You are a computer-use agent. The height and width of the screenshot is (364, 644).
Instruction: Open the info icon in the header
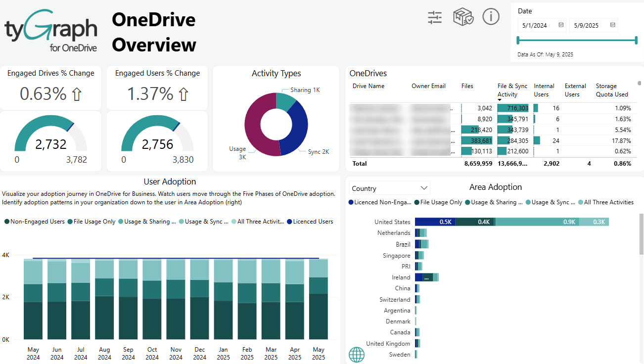(x=491, y=16)
